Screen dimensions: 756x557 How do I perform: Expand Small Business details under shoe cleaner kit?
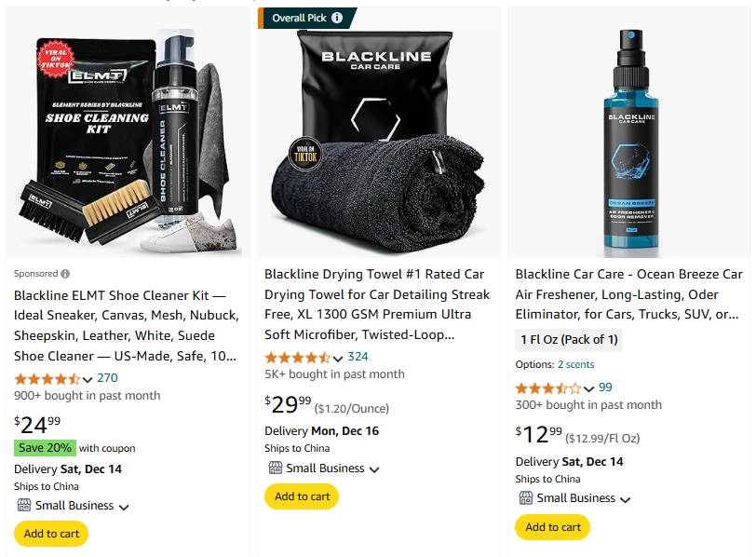pos(124,508)
